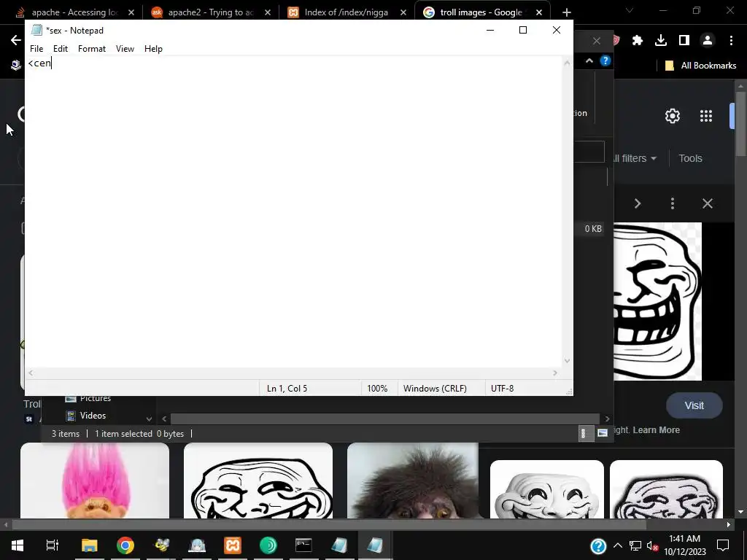Open Chrome from taskbar

(x=125, y=545)
